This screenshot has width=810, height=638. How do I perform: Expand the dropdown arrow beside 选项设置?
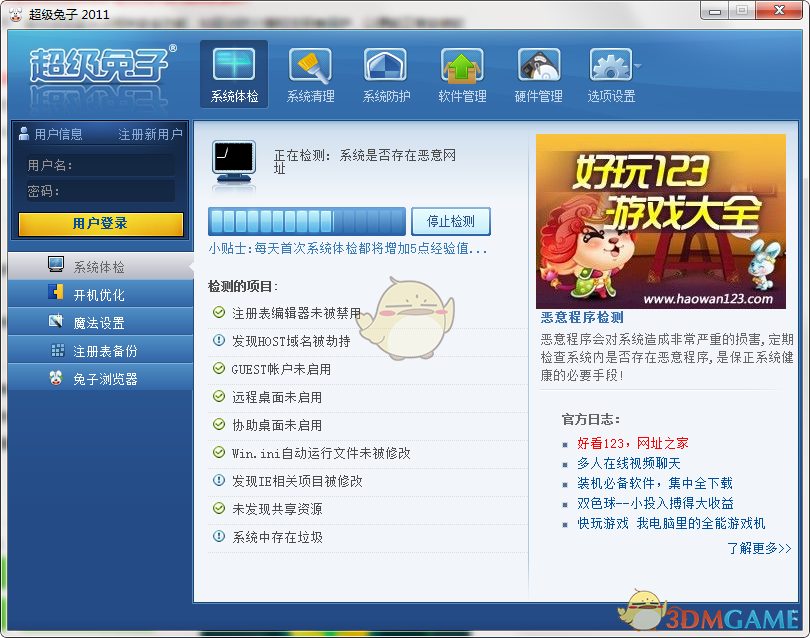point(638,66)
